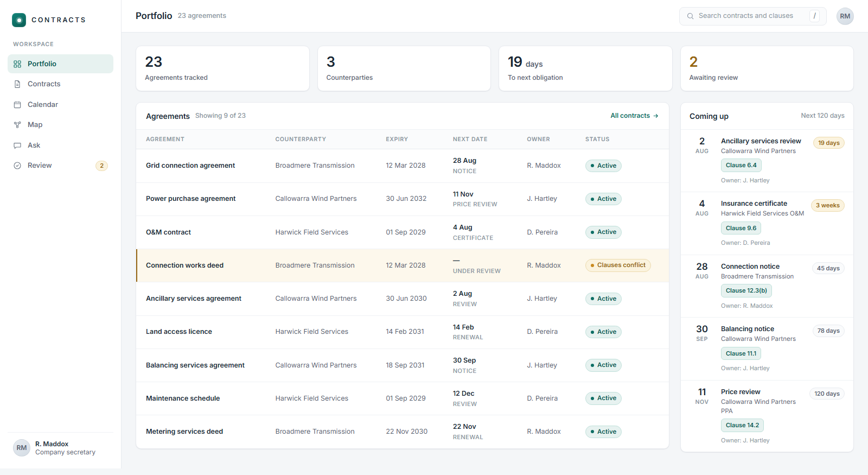Open the Review section

point(60,166)
